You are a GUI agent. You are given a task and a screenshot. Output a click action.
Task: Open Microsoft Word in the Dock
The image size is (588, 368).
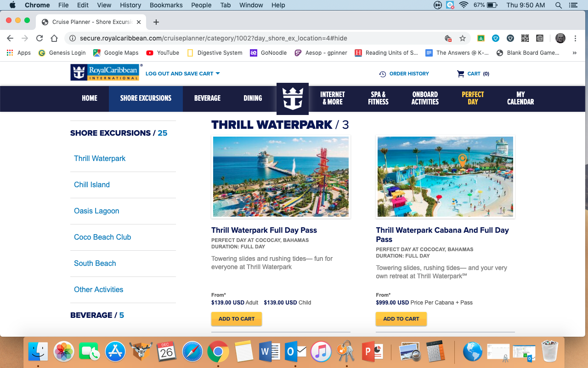(x=270, y=352)
